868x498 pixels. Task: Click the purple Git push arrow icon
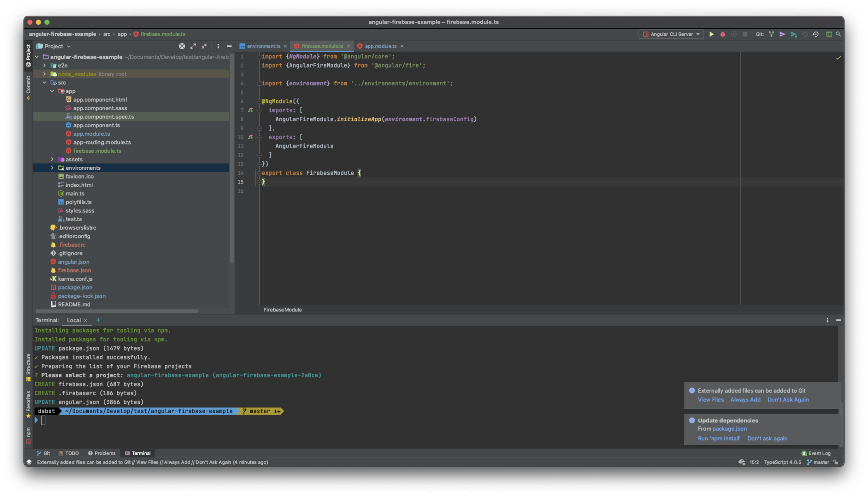click(782, 34)
